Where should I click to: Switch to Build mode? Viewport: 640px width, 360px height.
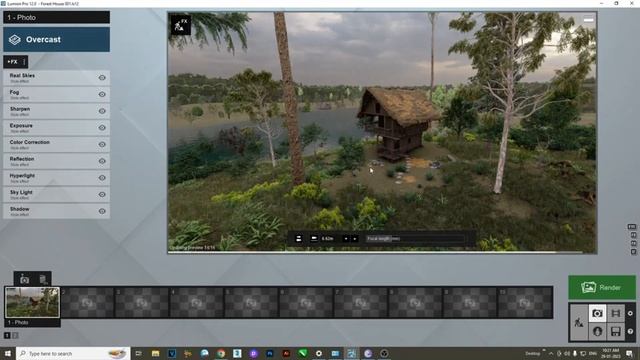tap(579, 322)
